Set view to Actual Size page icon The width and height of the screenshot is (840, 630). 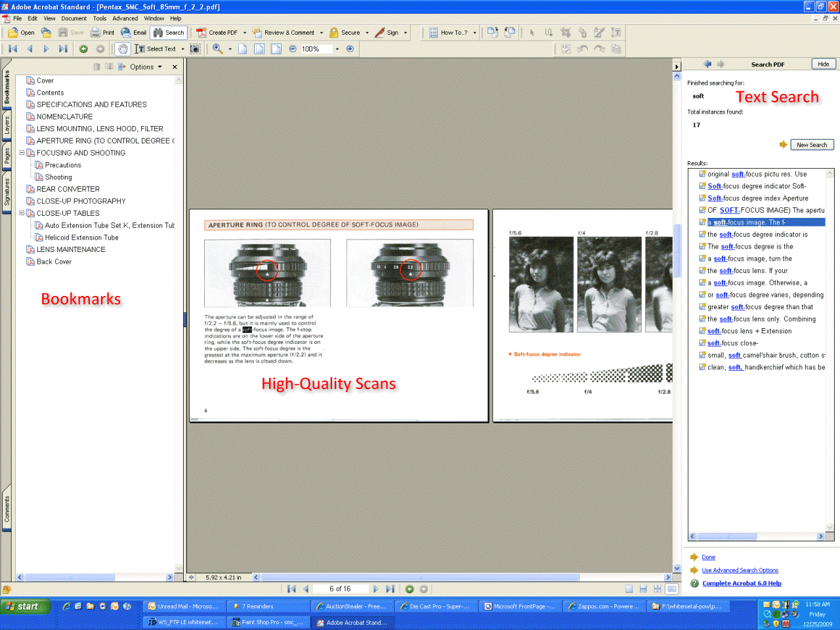pos(243,49)
